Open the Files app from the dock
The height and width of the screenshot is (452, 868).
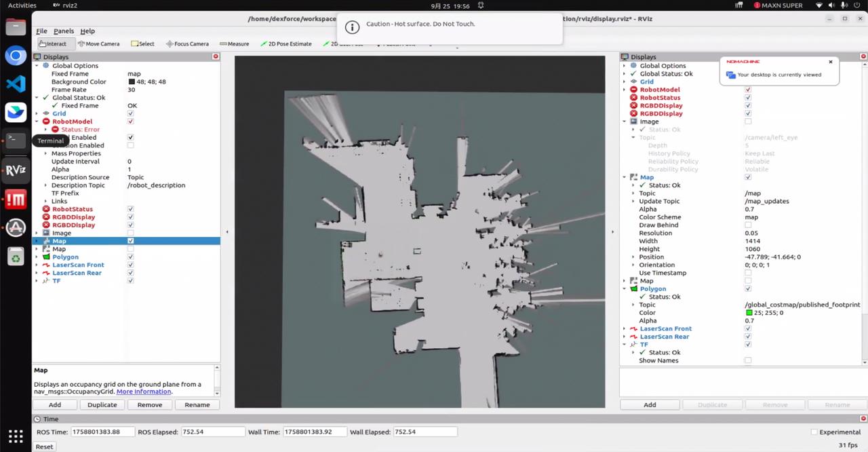point(16,27)
